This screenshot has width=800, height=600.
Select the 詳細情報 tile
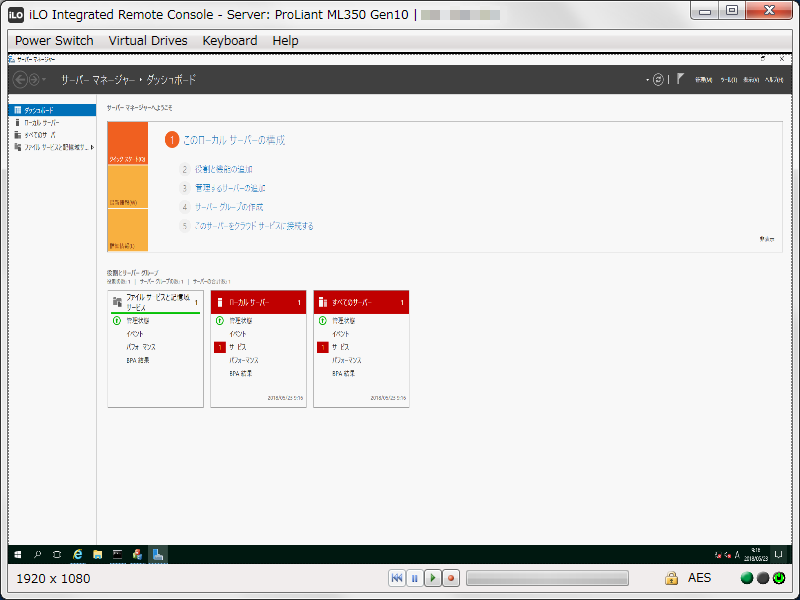point(128,230)
